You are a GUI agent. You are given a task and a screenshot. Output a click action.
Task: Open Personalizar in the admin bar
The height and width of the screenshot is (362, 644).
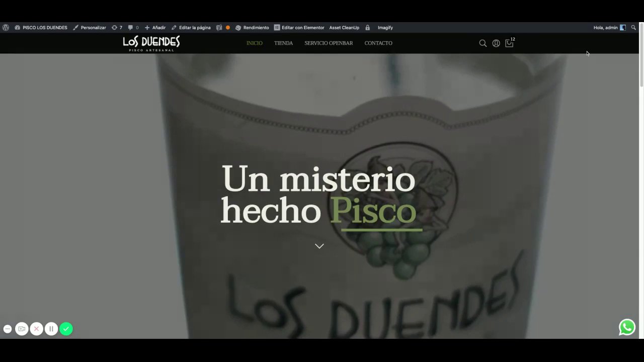point(90,28)
